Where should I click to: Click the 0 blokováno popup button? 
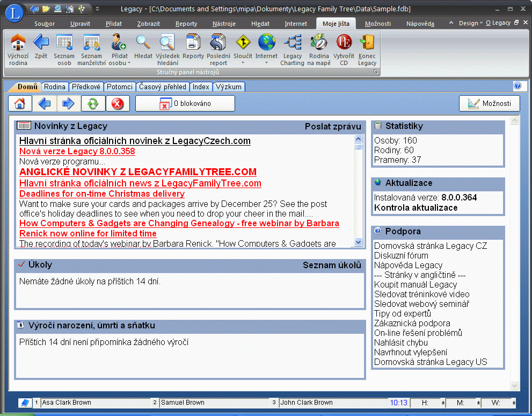[185, 104]
